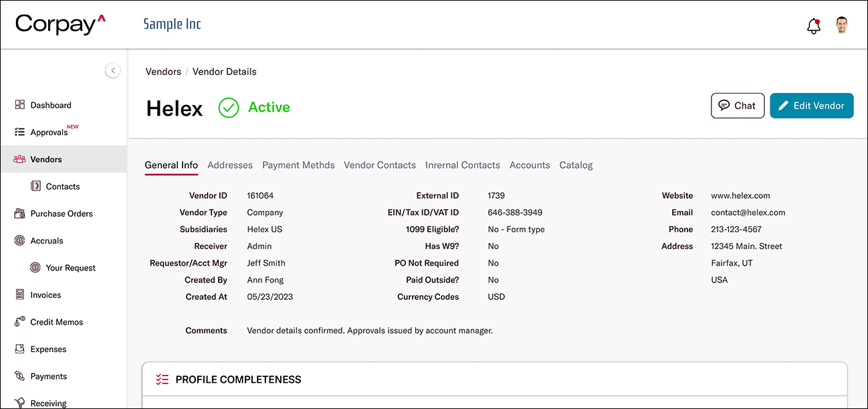Select the Accruals icon in sidebar
868x409 pixels.
point(19,240)
